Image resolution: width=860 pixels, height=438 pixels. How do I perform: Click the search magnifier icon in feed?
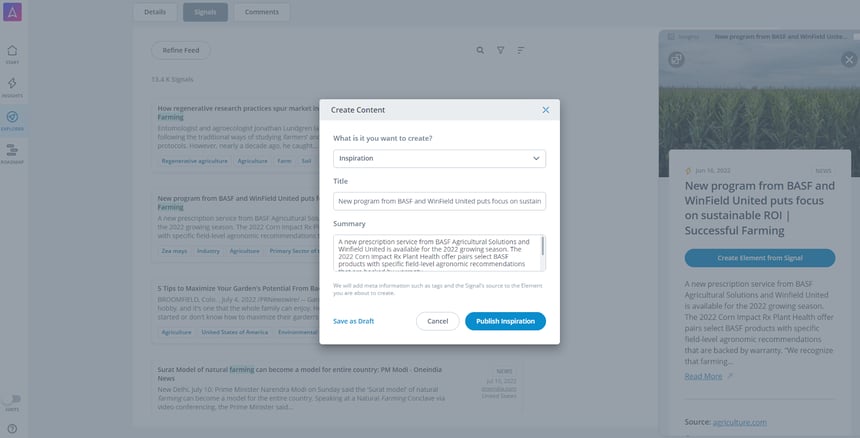pyautogui.click(x=480, y=50)
